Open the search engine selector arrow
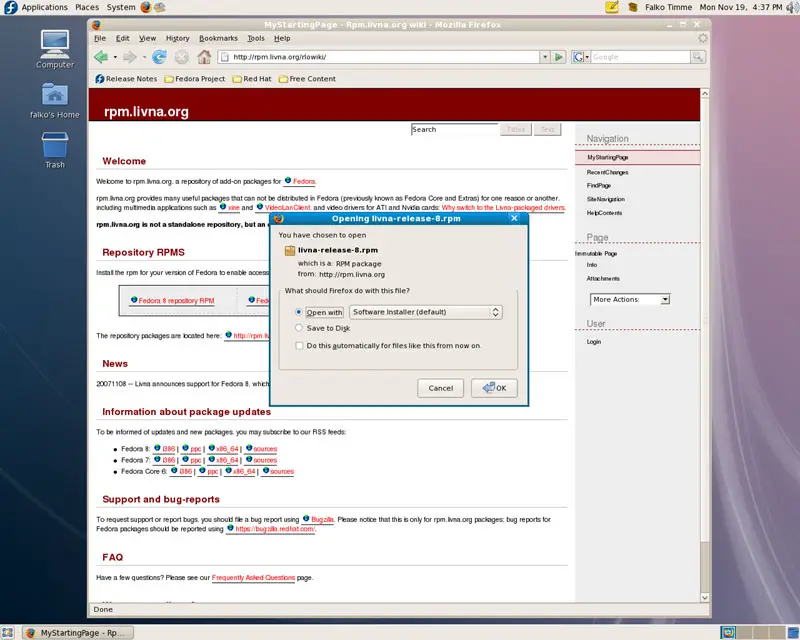 [587, 57]
